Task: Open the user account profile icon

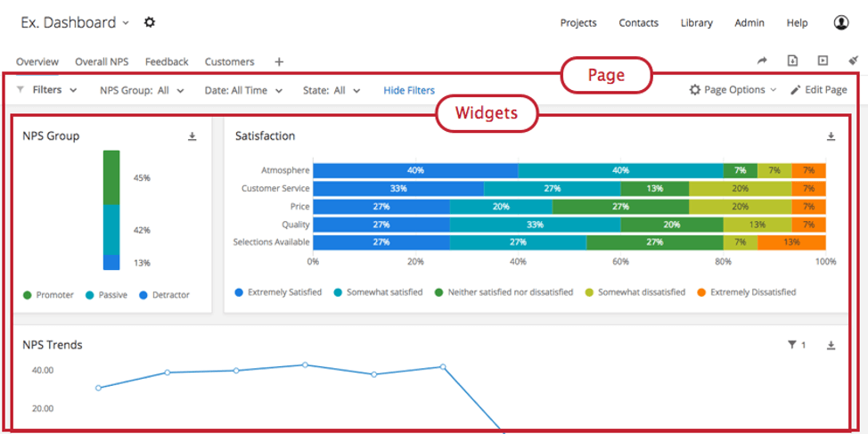Action: tap(841, 22)
